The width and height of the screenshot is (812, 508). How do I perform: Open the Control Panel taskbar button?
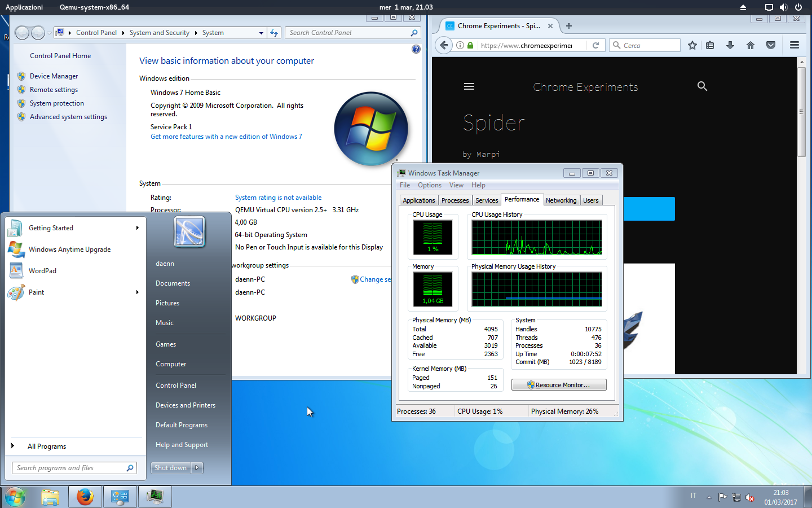click(120, 497)
